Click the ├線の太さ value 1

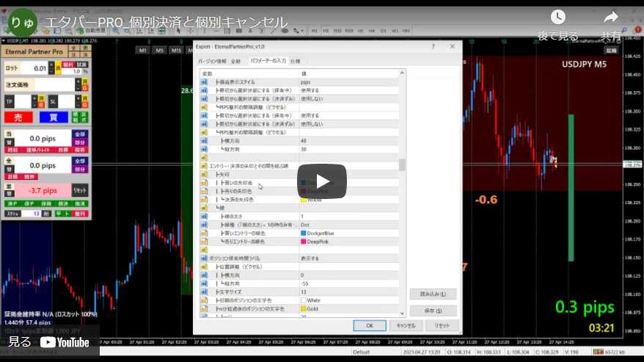tap(302, 217)
